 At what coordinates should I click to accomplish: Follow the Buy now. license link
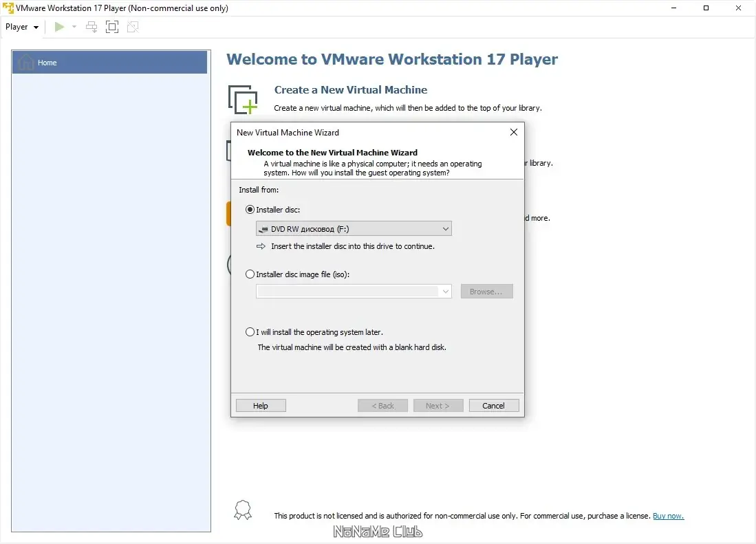point(668,516)
